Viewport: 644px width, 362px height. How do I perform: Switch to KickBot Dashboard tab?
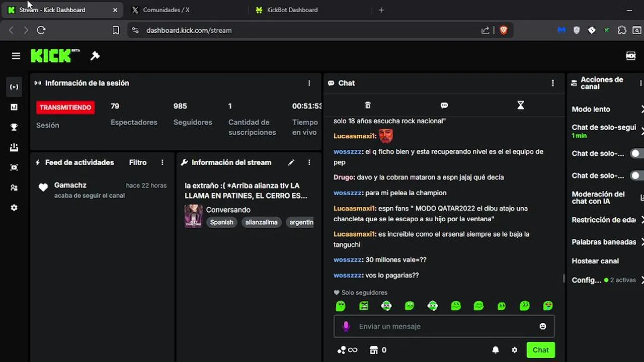pos(309,10)
